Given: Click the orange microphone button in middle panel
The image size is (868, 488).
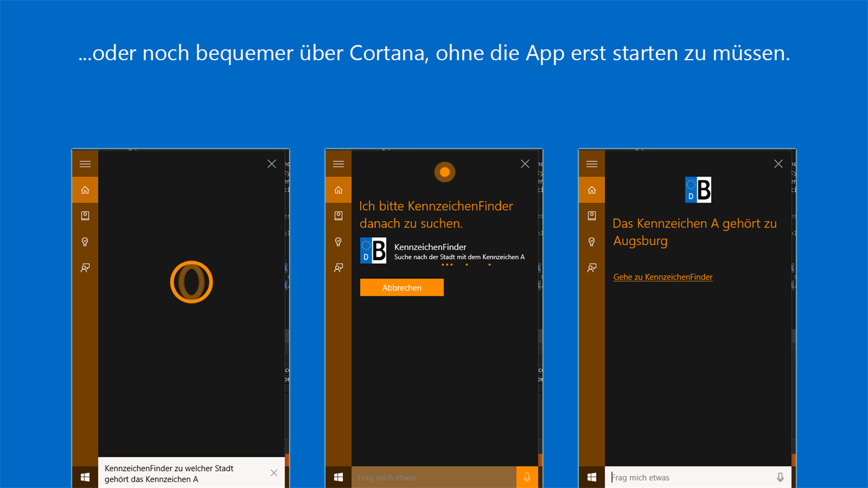Looking at the screenshot, I should [527, 477].
